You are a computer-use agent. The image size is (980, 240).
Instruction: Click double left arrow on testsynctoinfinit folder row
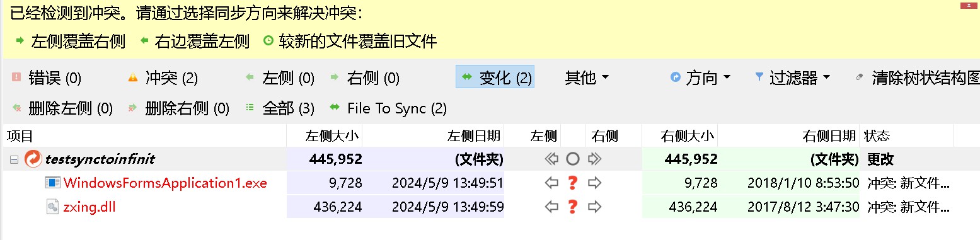click(551, 159)
